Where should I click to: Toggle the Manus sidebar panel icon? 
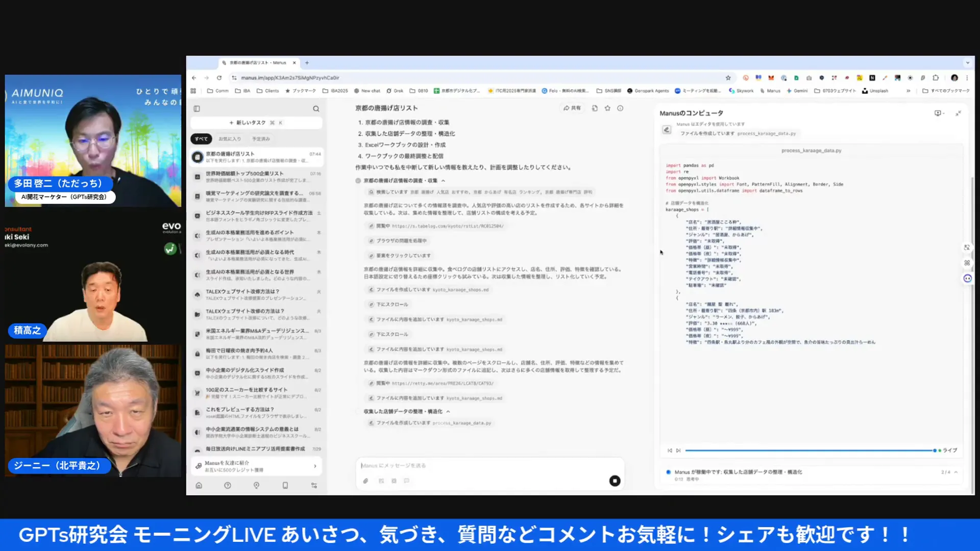tap(197, 109)
